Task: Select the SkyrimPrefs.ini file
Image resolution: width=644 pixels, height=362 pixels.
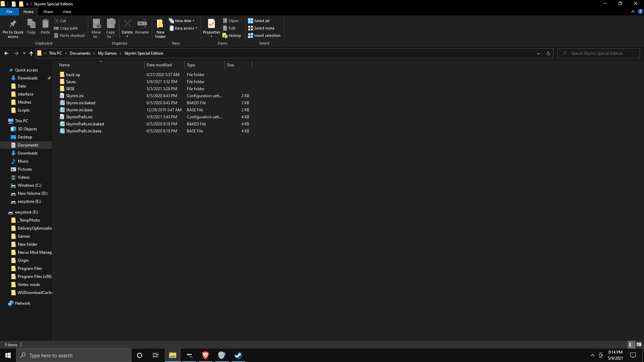Action: (x=79, y=117)
